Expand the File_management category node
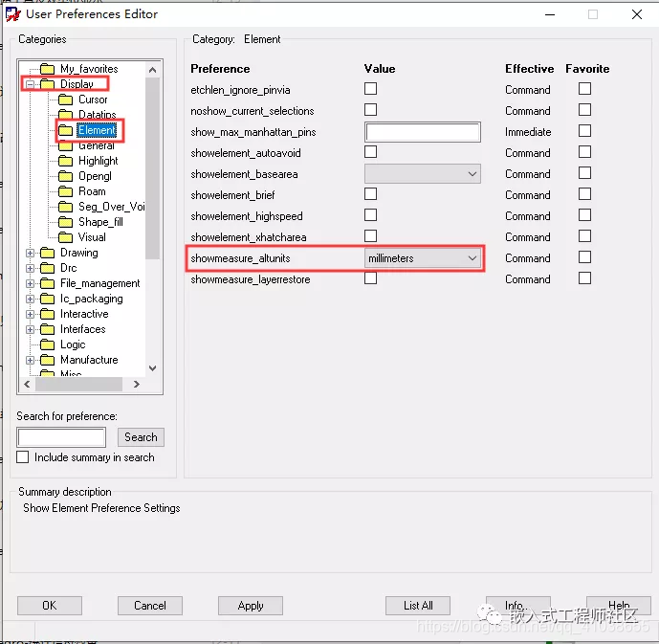The image size is (659, 644). pos(30,283)
